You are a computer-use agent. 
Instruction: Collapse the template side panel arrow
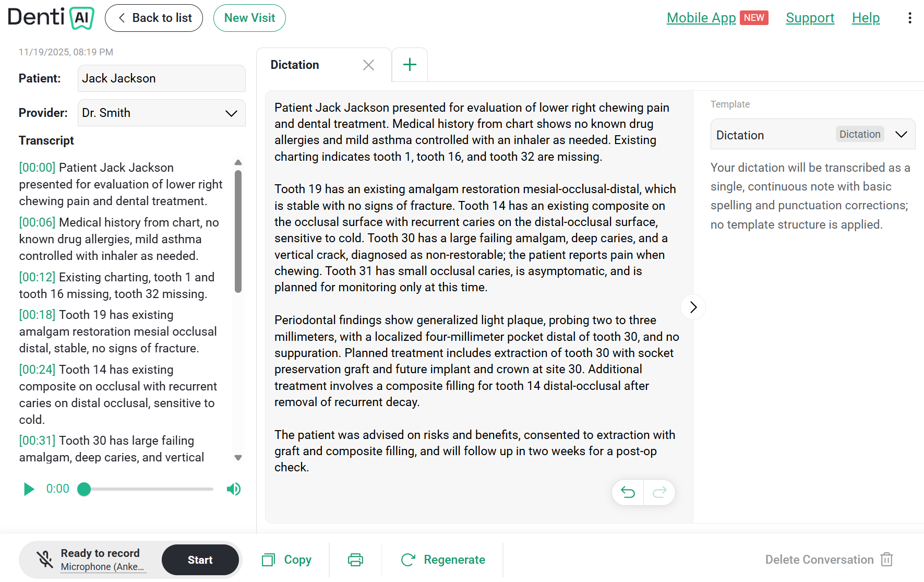[693, 307]
